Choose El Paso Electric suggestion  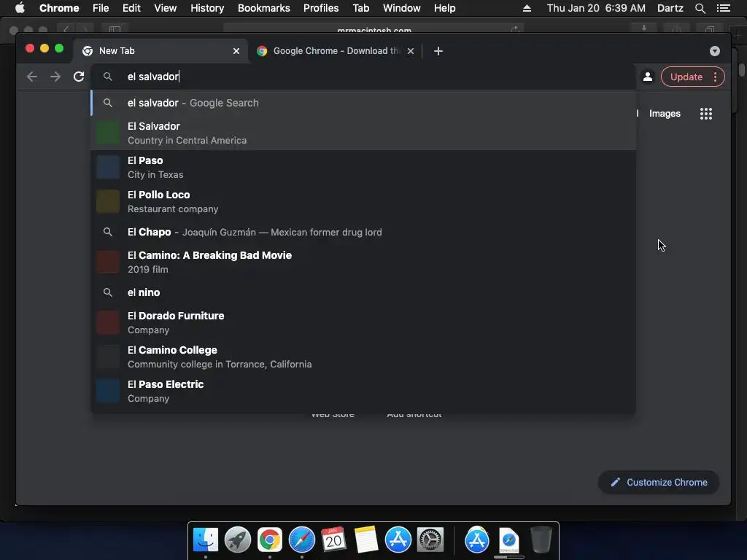[363, 391]
